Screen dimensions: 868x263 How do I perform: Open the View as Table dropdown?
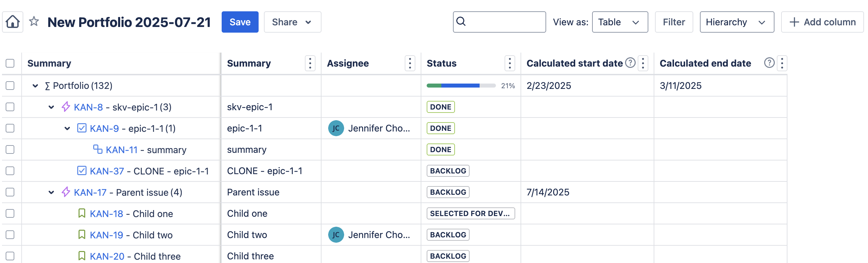pyautogui.click(x=620, y=22)
